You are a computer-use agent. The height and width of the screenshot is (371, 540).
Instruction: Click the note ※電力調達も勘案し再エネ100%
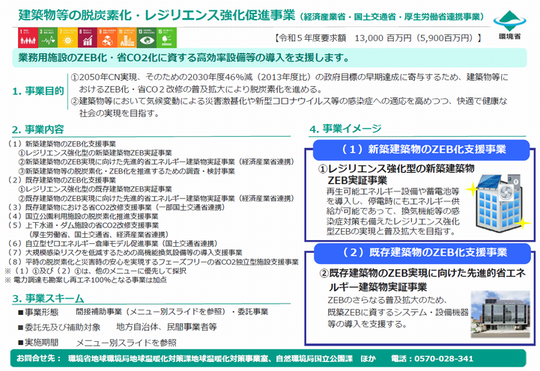86,280
